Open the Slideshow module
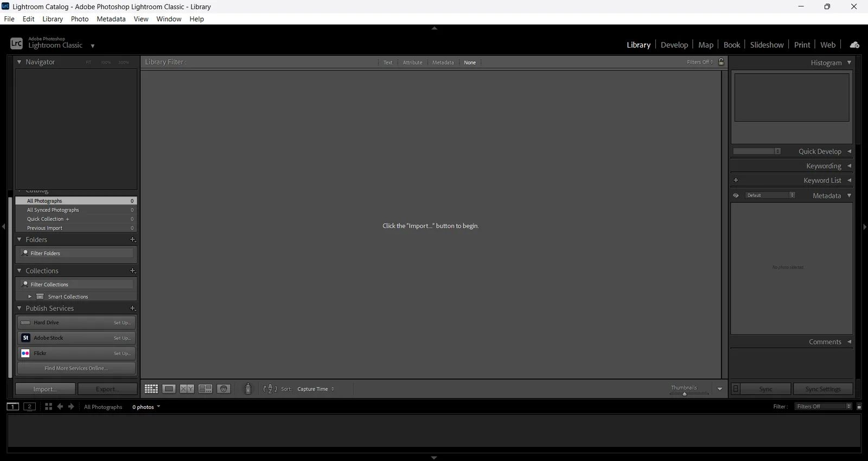 click(x=767, y=45)
